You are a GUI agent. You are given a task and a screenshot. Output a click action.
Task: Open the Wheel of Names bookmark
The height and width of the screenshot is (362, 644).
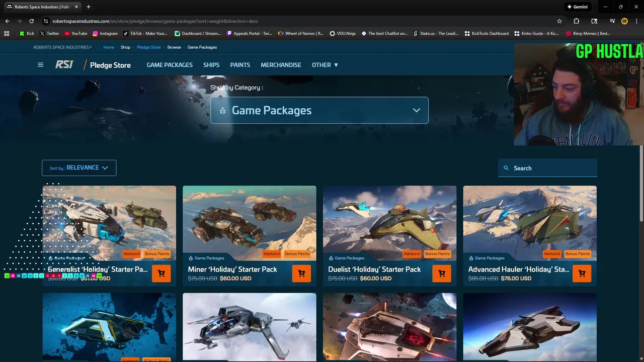coord(301,33)
